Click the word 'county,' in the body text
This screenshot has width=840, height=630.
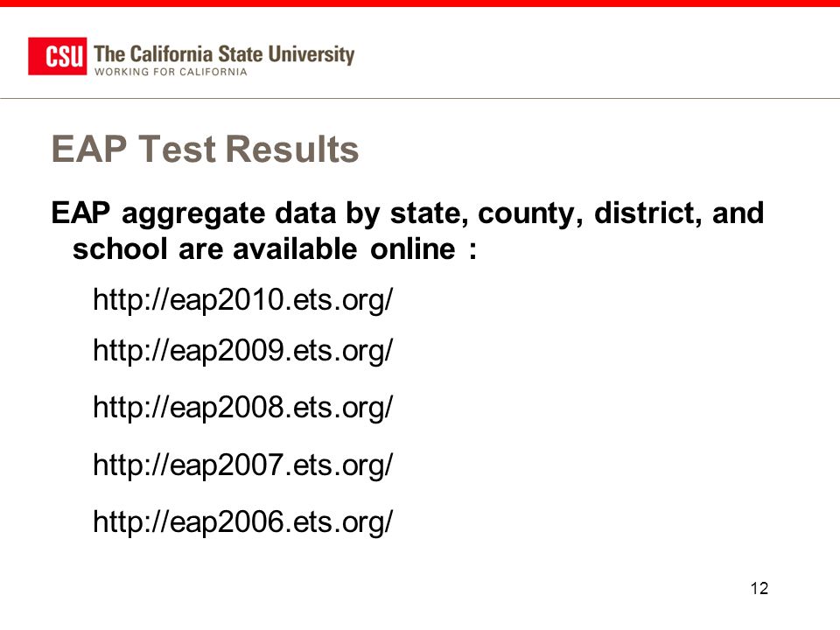click(530, 215)
